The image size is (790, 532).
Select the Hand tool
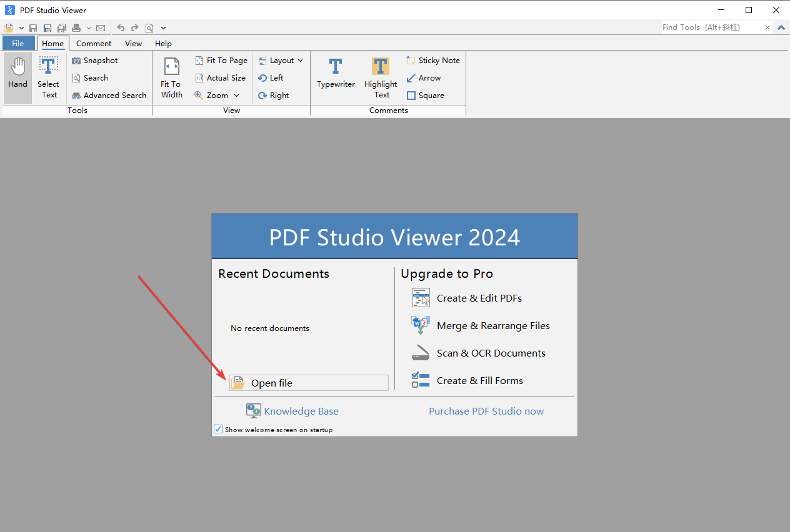click(17, 76)
